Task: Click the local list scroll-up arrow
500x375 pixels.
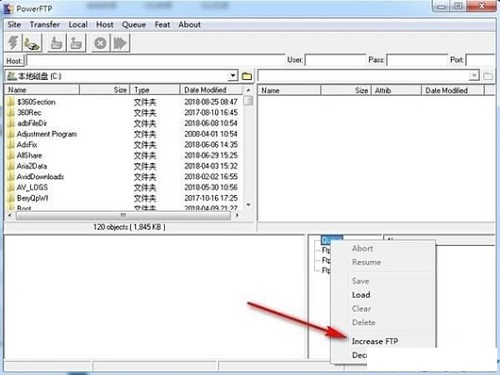Action: coord(248,90)
